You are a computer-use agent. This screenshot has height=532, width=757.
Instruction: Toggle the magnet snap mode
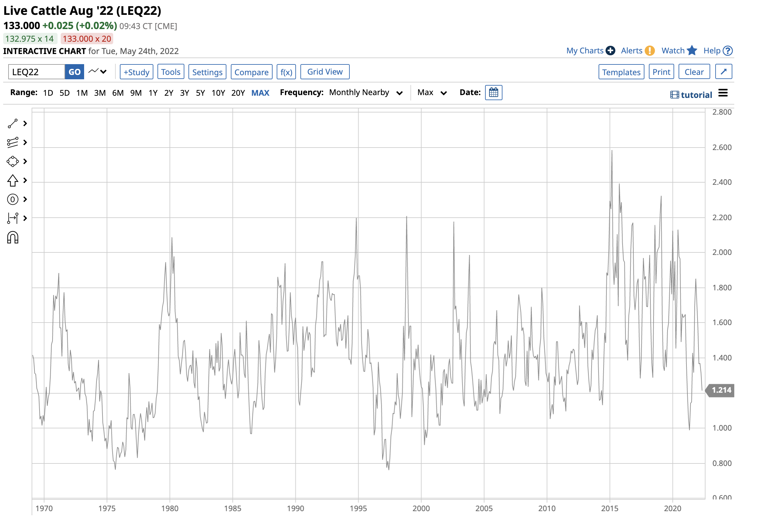pyautogui.click(x=13, y=238)
